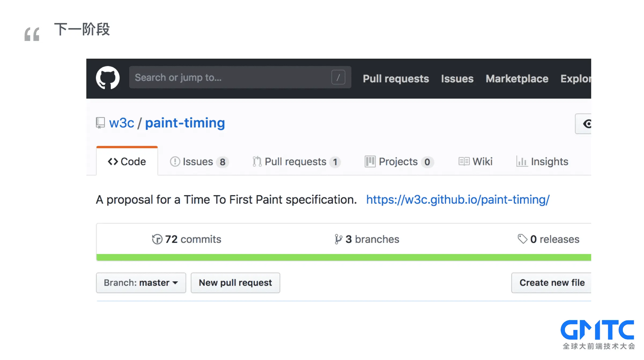Viewport: 644px width, 360px height.
Task: Toggle the Watch eye button
Action: pos(583,124)
